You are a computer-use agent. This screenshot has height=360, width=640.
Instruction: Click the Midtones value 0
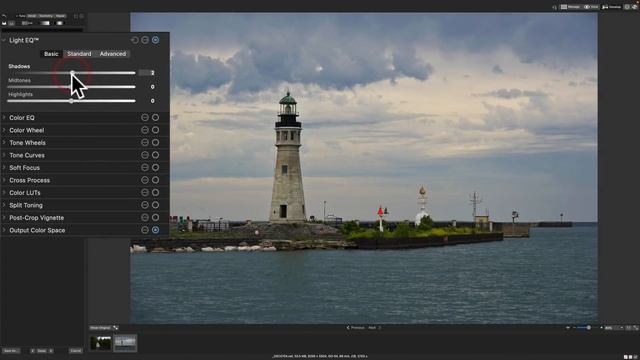click(x=152, y=87)
